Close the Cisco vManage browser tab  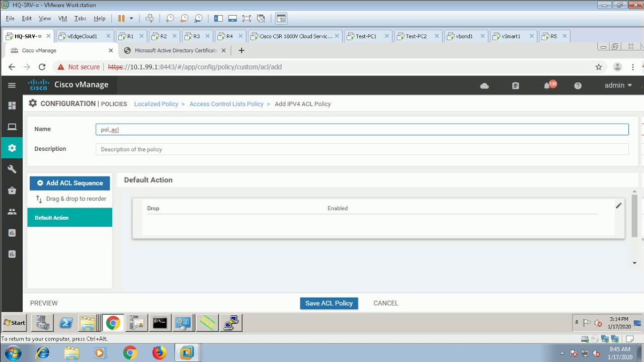(x=111, y=50)
